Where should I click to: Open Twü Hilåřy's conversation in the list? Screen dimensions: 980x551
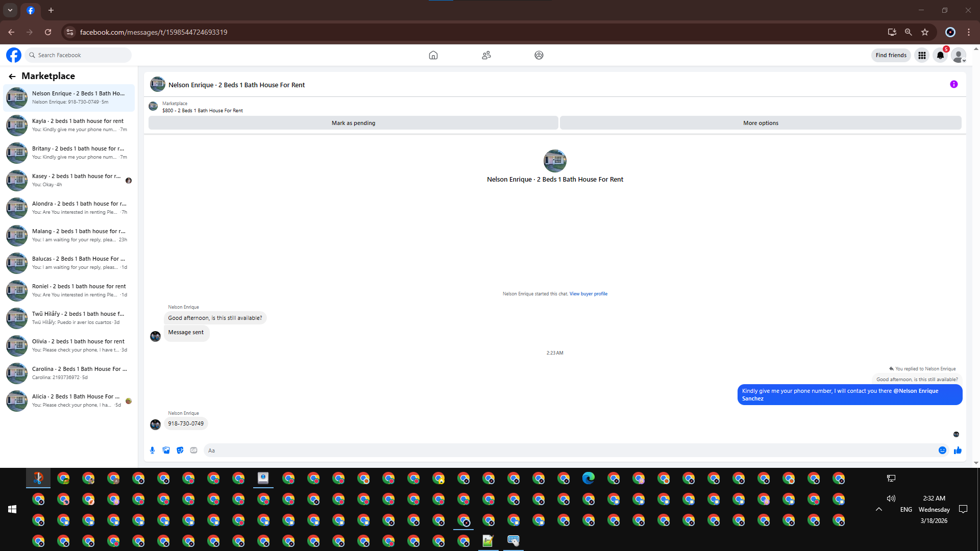(69, 318)
